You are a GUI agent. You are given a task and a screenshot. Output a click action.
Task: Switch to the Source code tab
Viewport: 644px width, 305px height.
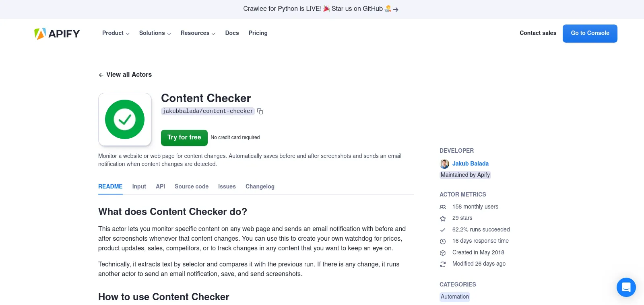[192, 186]
